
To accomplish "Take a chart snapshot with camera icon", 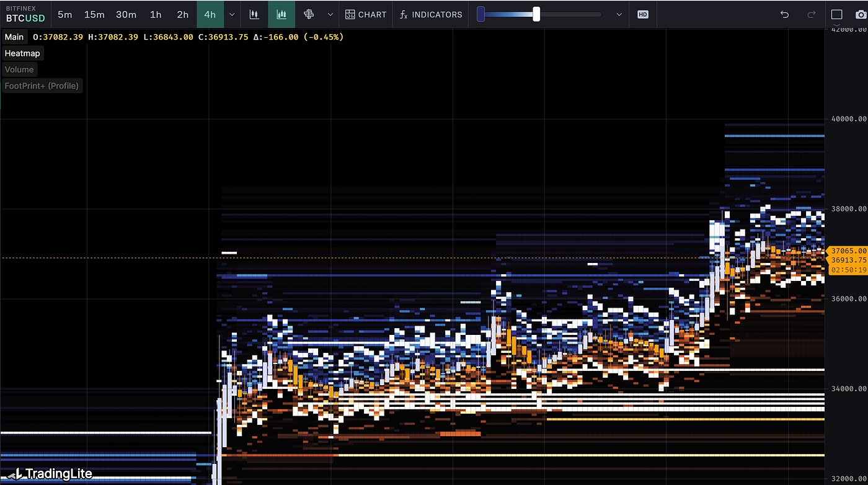I will point(859,14).
